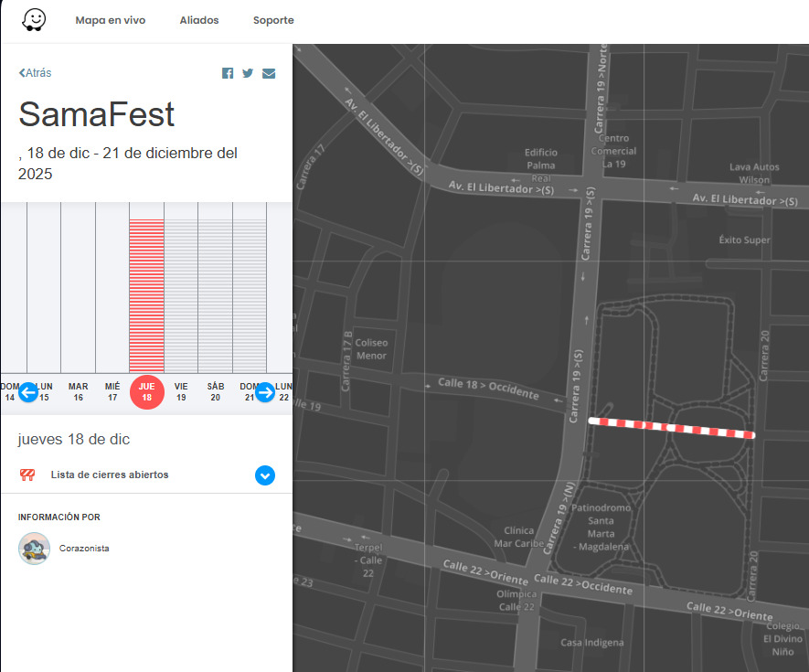Select SÁB 20 on the timeline

coord(216,392)
